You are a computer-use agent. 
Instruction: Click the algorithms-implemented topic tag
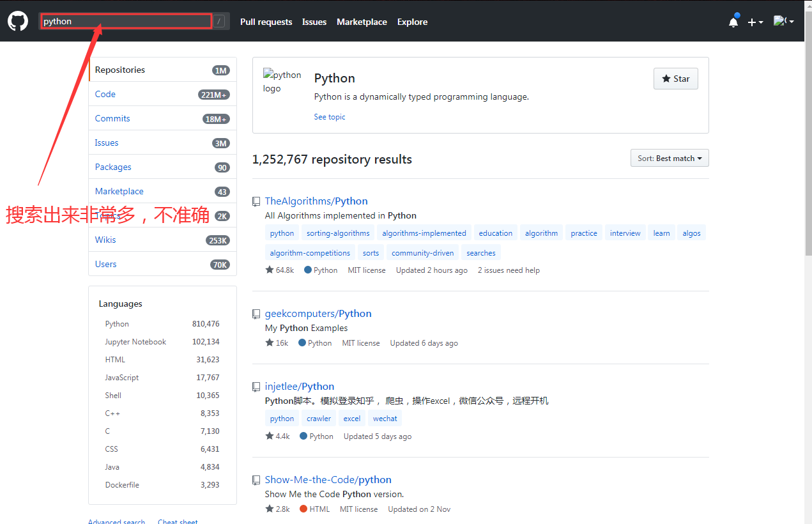(x=424, y=233)
